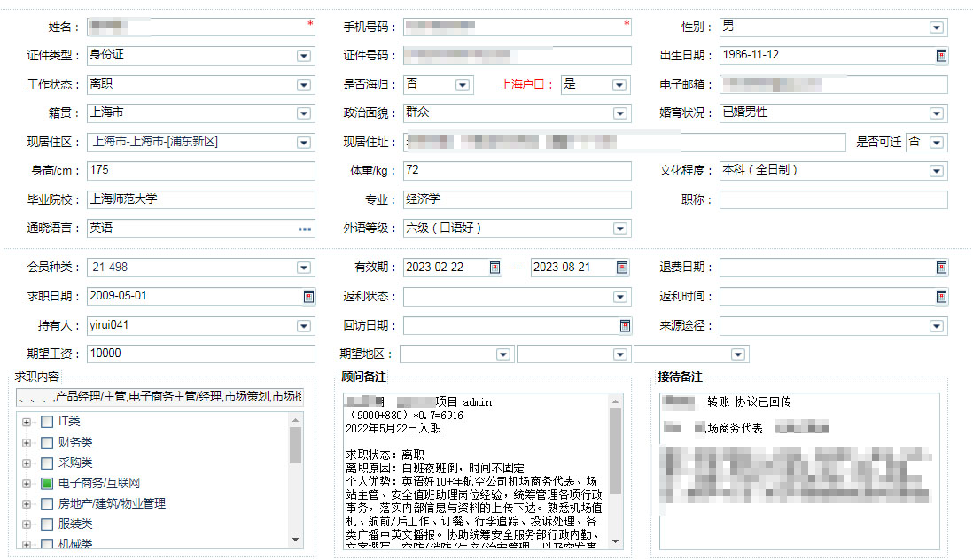
Task: Open the 返利状态 dropdown
Action: pos(620,297)
